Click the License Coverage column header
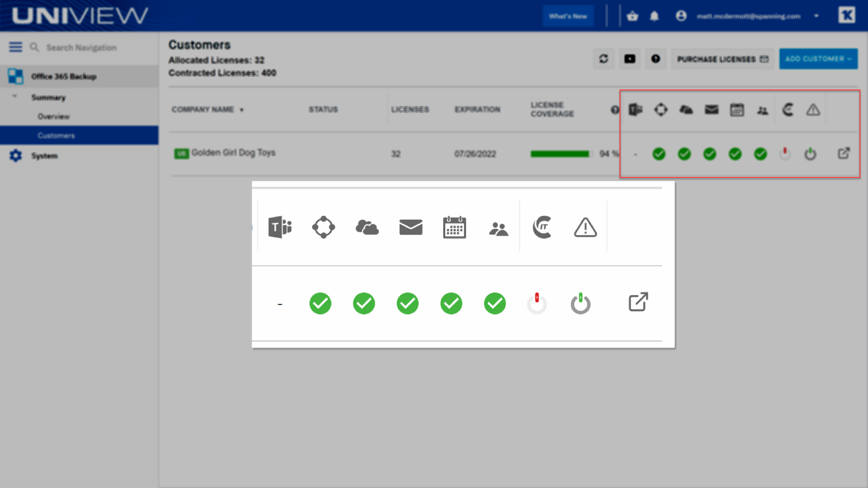This screenshot has height=488, width=868. point(552,109)
